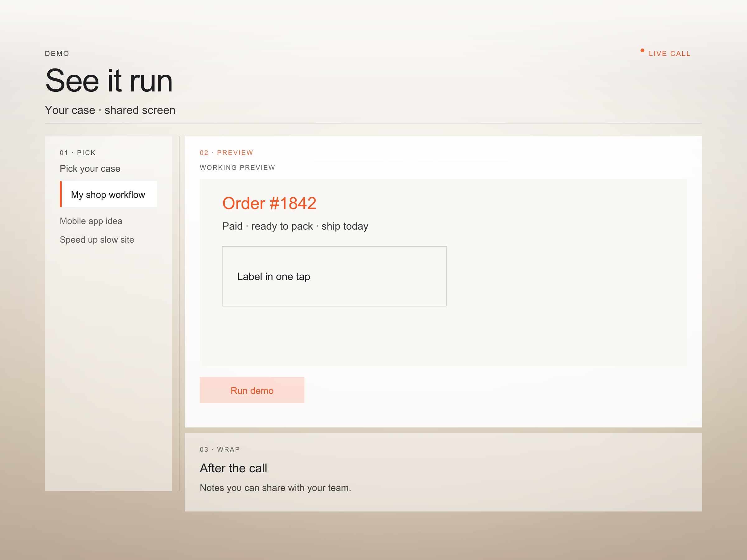Select the My shop workflow case
The image size is (747, 560).
pos(108,194)
